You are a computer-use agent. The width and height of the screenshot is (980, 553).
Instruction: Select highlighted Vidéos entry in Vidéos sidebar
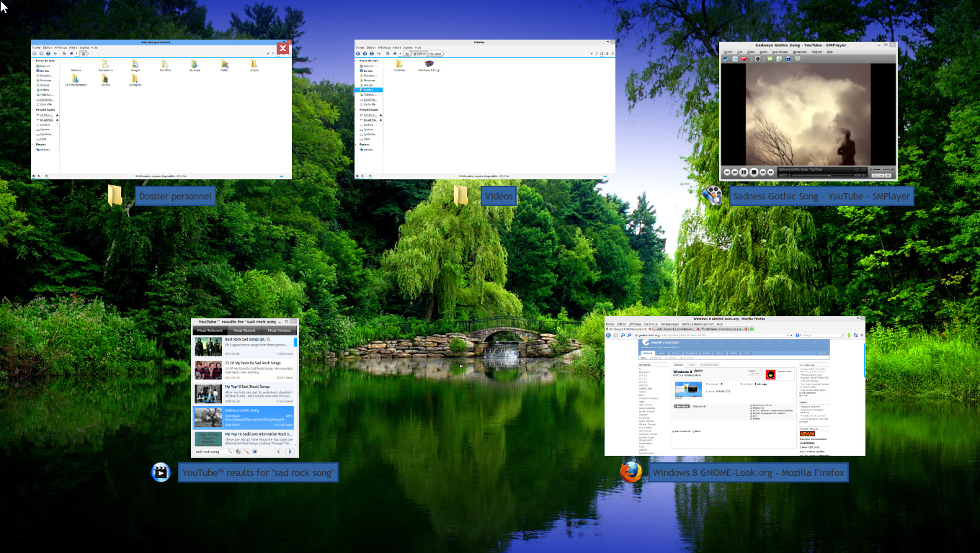[x=368, y=90]
